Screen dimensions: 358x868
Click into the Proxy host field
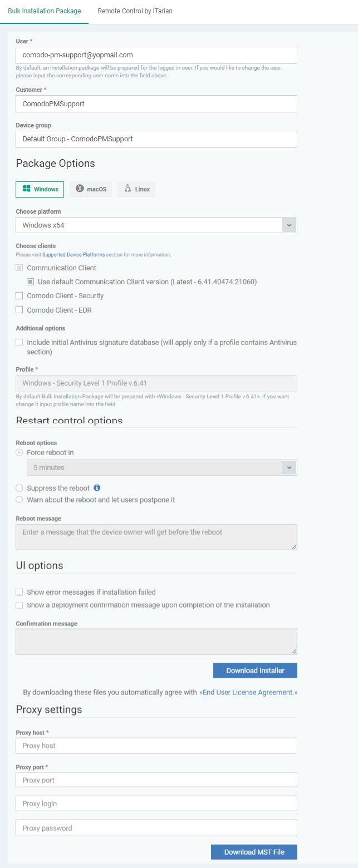pyautogui.click(x=156, y=746)
